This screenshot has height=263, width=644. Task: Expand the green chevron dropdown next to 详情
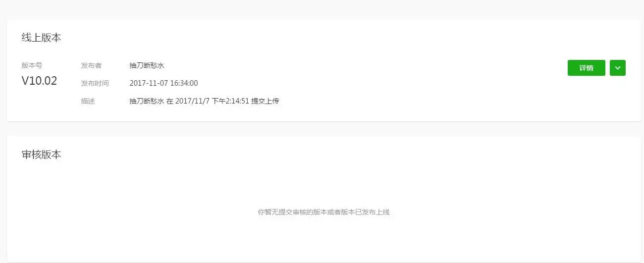[617, 68]
